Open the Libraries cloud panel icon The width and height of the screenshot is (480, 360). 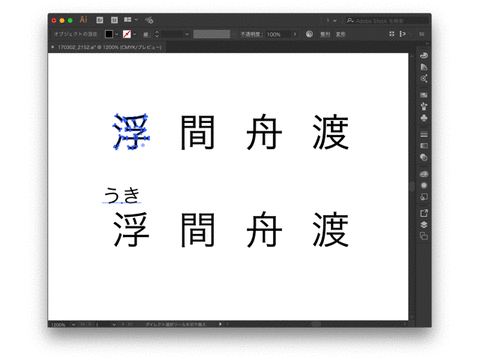click(424, 174)
